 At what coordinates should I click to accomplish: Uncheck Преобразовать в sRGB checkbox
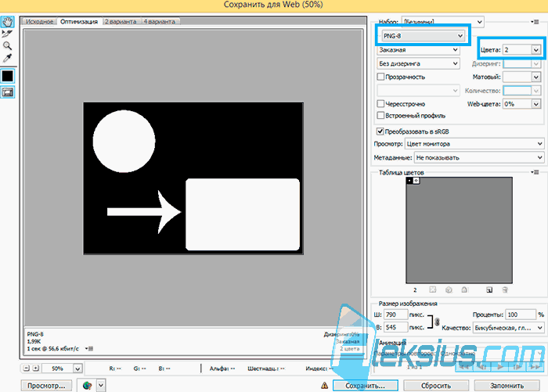tap(380, 131)
